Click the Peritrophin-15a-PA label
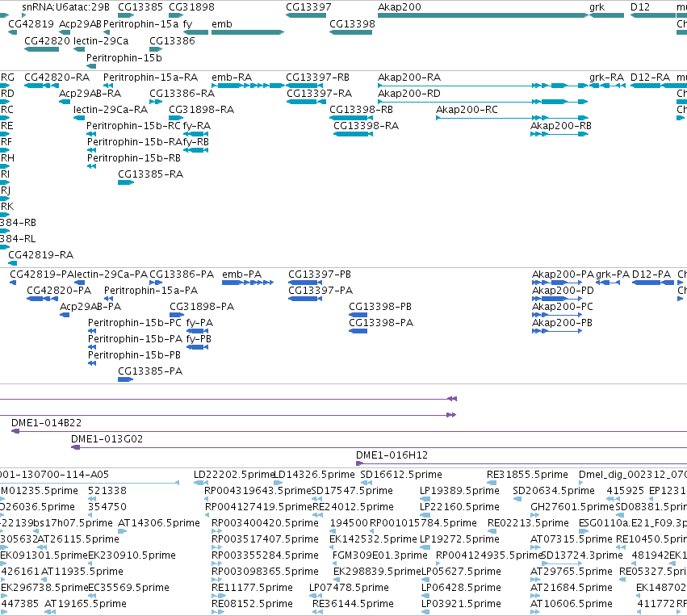 151,291
